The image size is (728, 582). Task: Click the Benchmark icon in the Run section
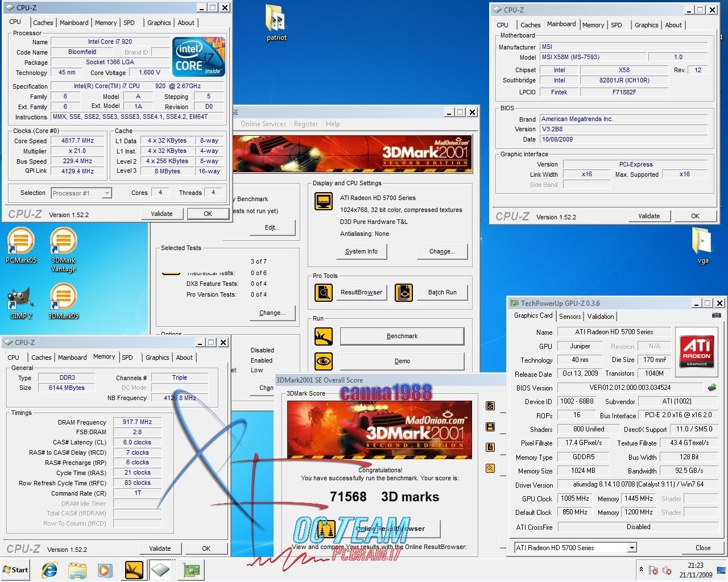click(x=324, y=336)
